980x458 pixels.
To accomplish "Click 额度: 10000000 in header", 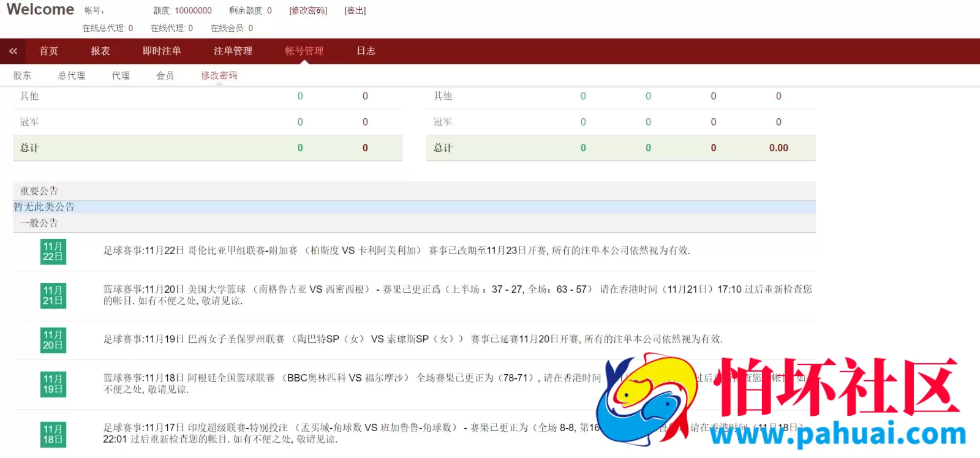I will [183, 10].
